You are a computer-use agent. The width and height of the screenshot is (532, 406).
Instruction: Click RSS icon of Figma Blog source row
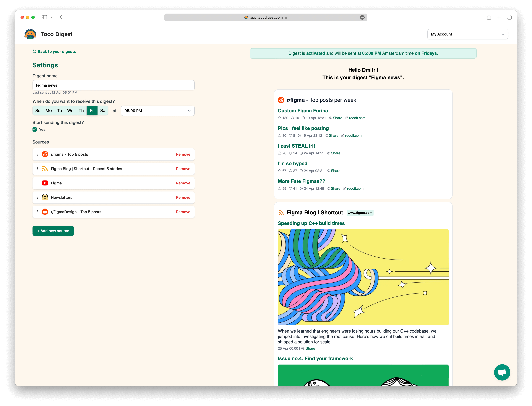coord(45,169)
